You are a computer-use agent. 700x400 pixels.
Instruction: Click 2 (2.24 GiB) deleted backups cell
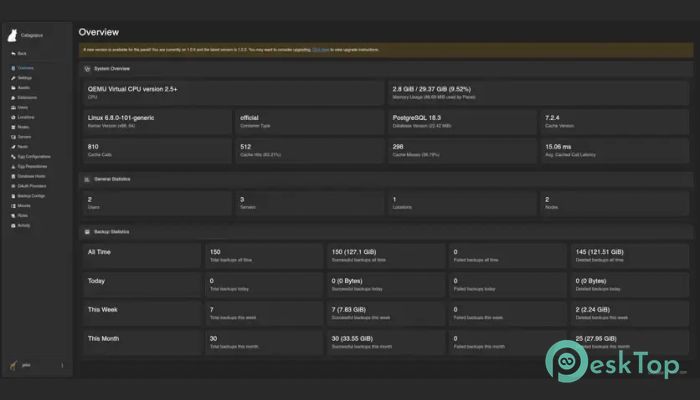(630, 313)
